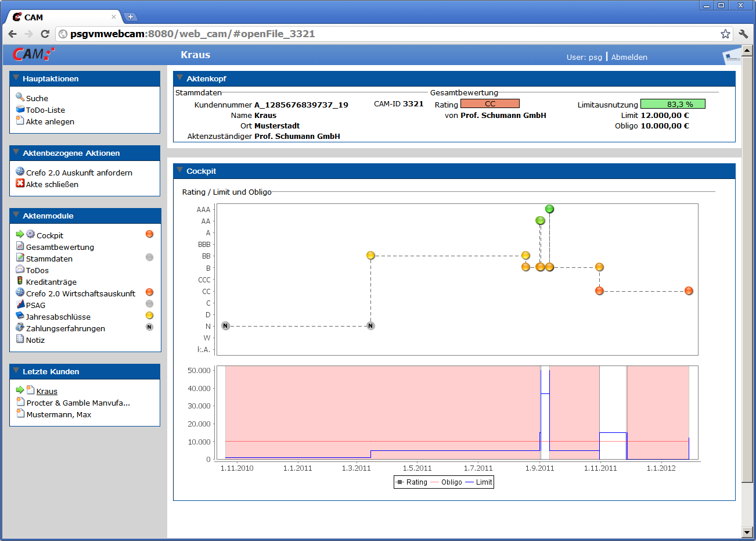Click the Crefo 2.0 Auskunft anfordern globe icon
This screenshot has height=541, width=756.
(20, 171)
